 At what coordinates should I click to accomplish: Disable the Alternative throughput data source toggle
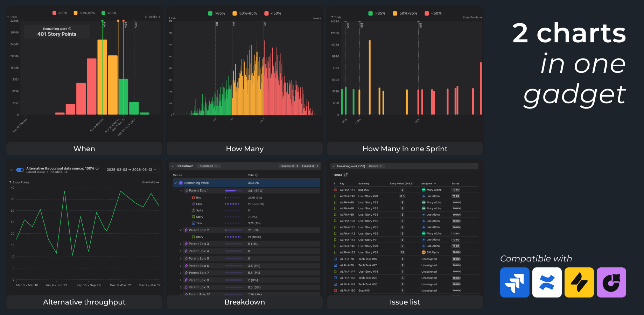coord(19,169)
